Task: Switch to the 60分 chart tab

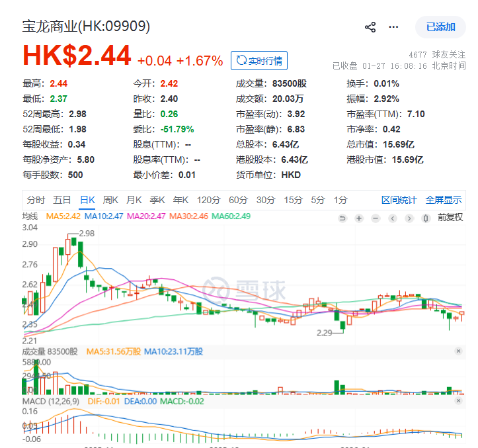Action: click(238, 200)
